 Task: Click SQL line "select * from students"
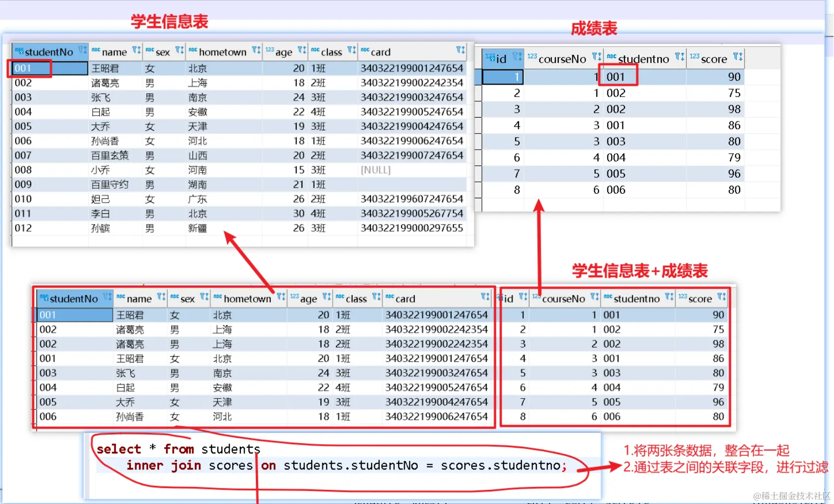point(178,449)
